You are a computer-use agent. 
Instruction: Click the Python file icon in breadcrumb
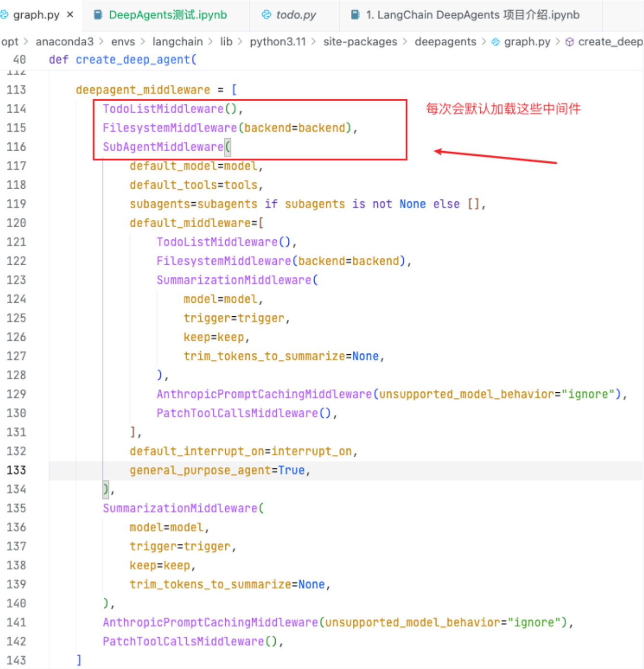pos(495,42)
